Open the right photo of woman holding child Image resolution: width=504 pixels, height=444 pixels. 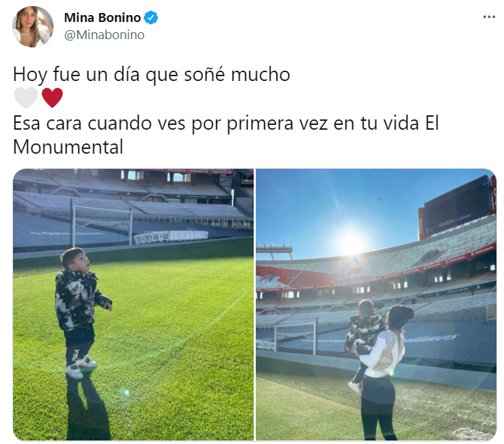(376, 305)
